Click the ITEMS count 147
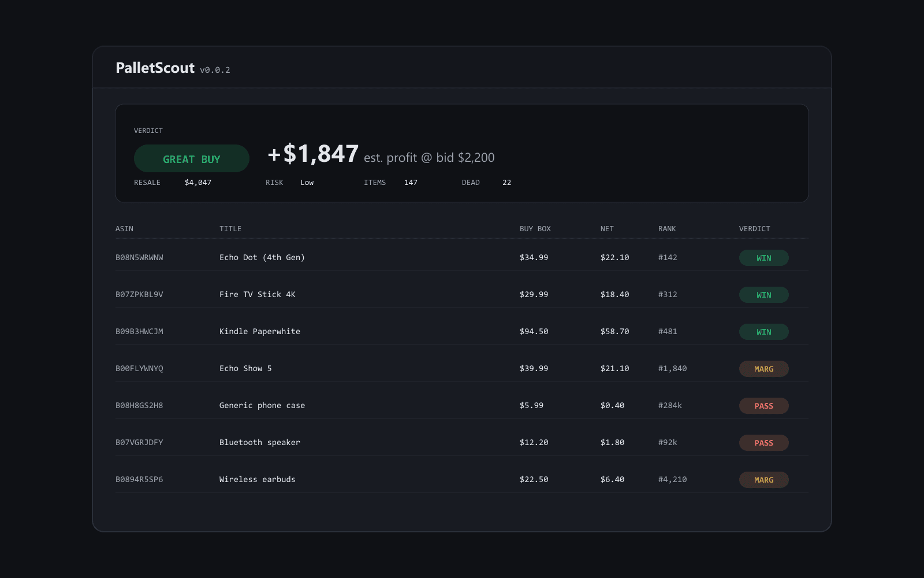Viewport: 924px width, 578px height. coord(411,183)
